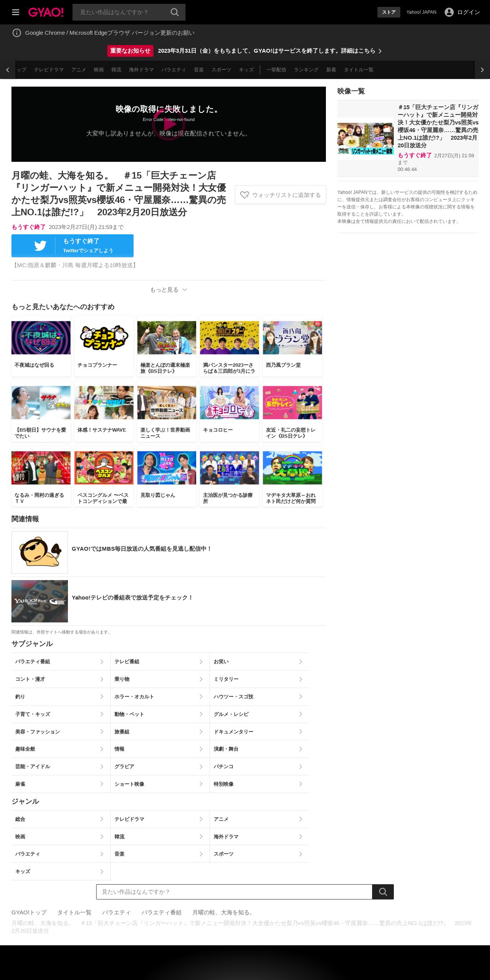
Task: Click GYAO!トップ breadcrumb link
Action: (29, 912)
